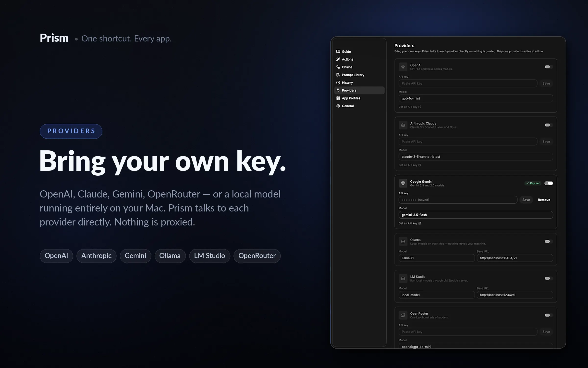Edit the local-model field for LM Studio
The width and height of the screenshot is (588, 368).
pos(437,295)
